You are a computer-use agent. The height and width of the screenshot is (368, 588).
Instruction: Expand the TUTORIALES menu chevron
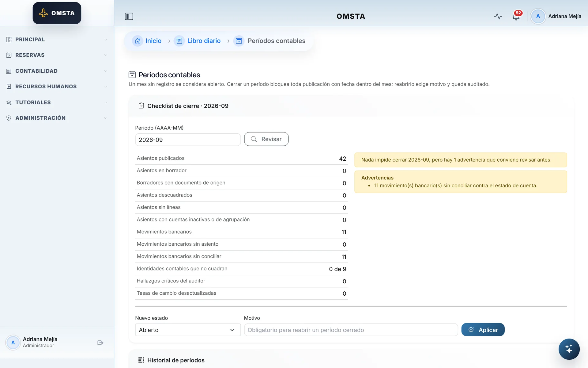[106, 102]
